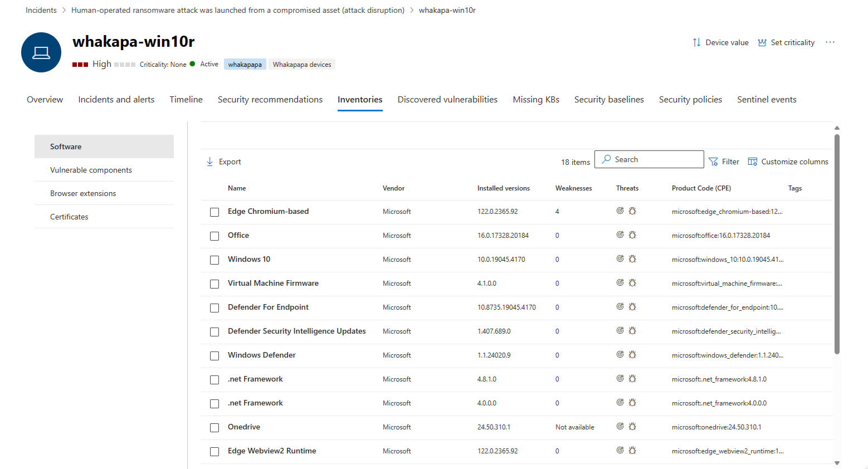Select the Windows 10 row checkbox
Image resolution: width=868 pixels, height=469 pixels.
tap(214, 260)
